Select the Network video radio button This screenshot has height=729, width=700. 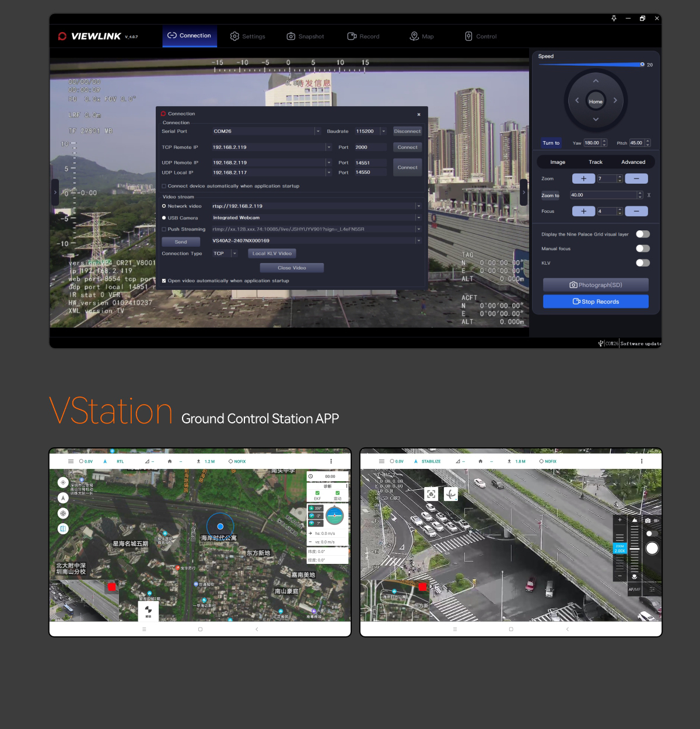[x=164, y=206]
